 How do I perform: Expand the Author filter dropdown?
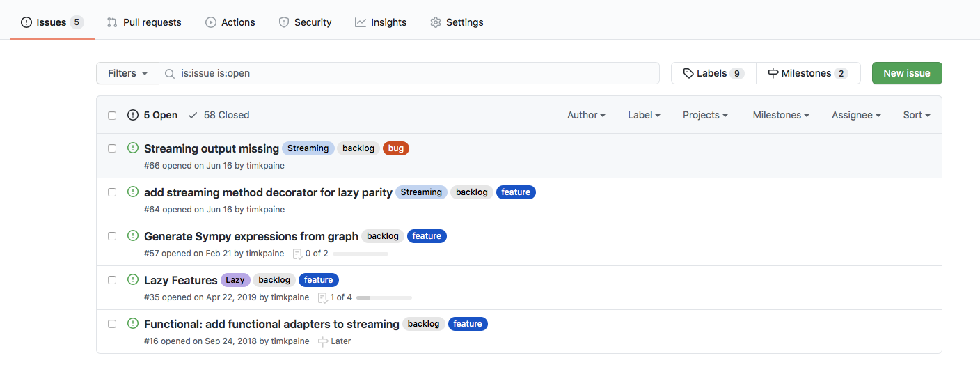pyautogui.click(x=586, y=115)
